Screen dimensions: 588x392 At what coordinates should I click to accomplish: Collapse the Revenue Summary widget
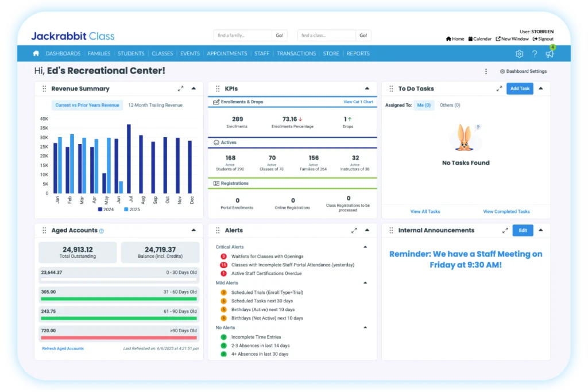[194, 88]
